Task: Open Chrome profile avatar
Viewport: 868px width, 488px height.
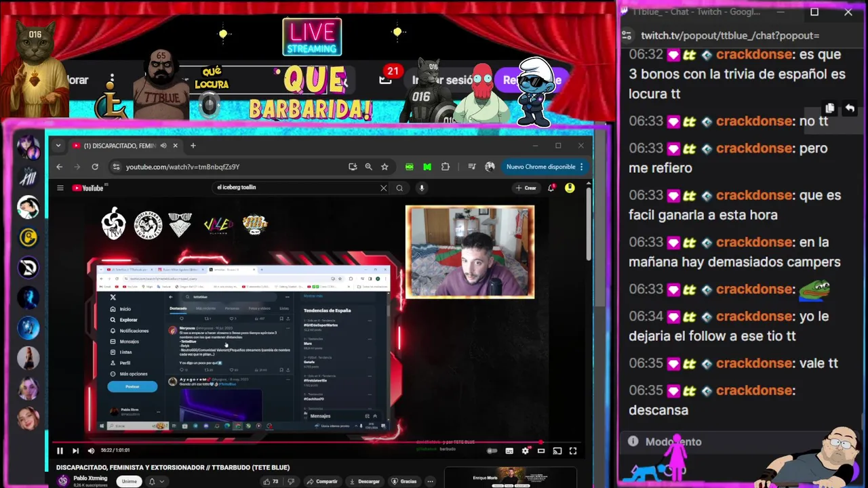Action: tap(490, 167)
